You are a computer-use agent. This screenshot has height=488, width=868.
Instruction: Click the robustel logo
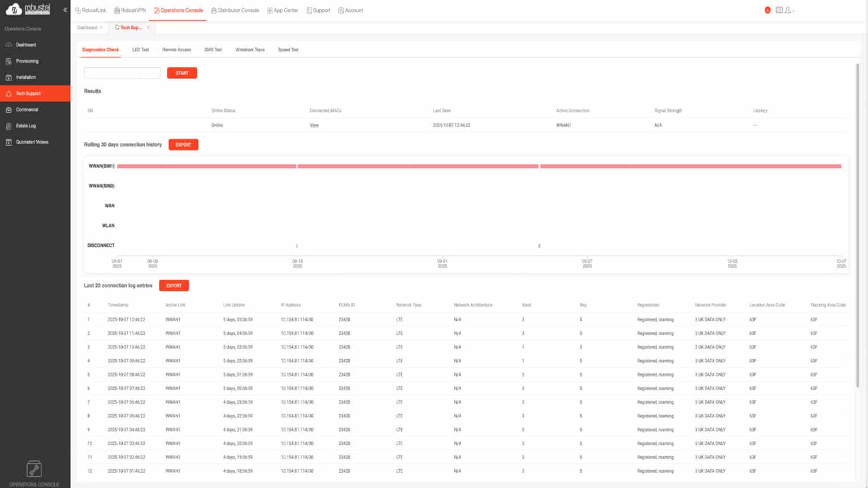(x=27, y=8)
